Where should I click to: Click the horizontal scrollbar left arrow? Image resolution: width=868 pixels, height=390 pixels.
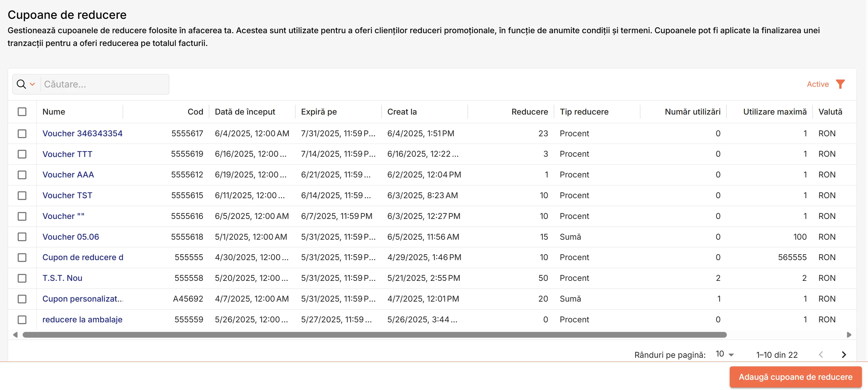tap(15, 335)
